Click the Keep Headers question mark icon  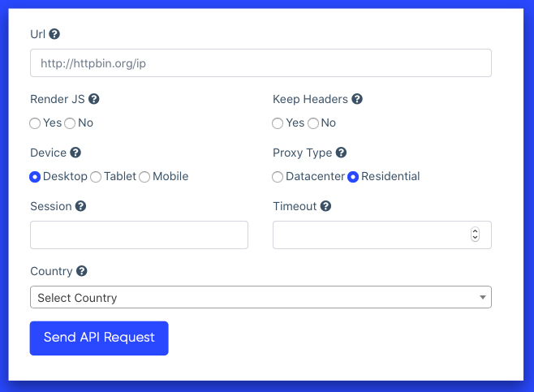[x=357, y=99]
